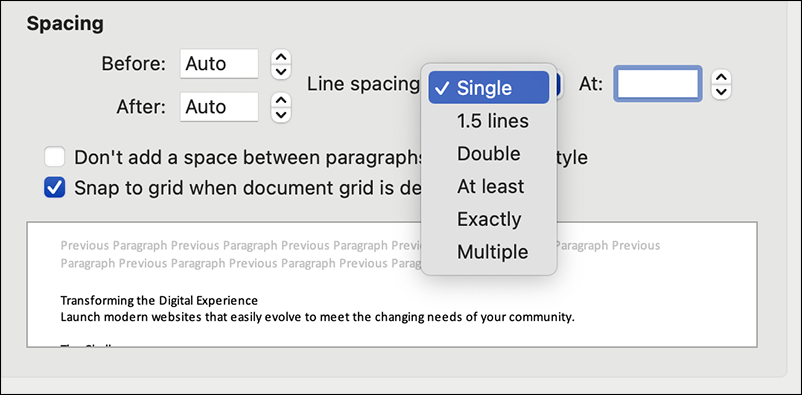Increase After spacing with up arrow
Viewport: 802px width, 395px height.
click(280, 100)
